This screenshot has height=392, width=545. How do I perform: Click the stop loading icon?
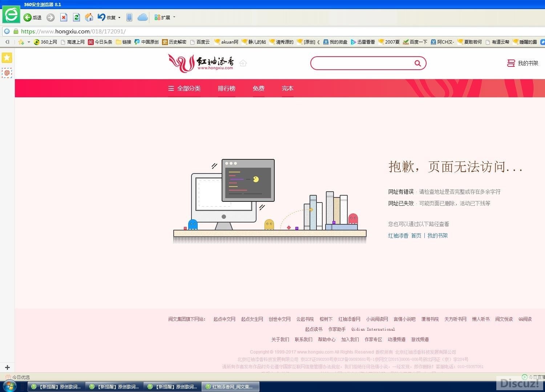pos(64,17)
